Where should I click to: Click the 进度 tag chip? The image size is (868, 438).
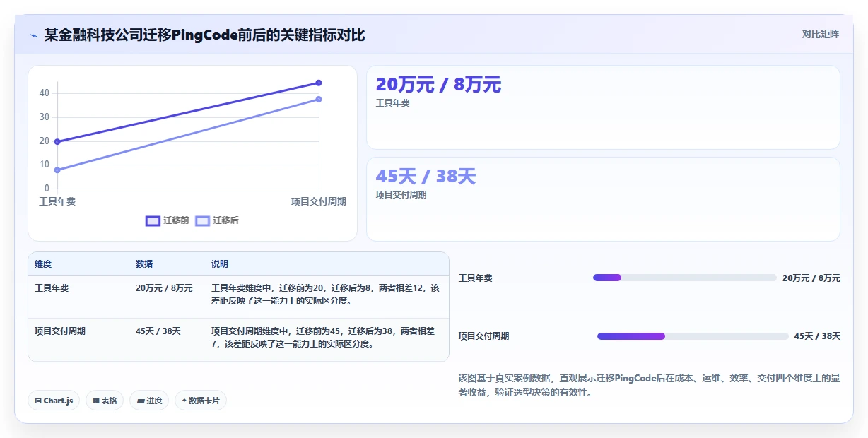pos(149,401)
